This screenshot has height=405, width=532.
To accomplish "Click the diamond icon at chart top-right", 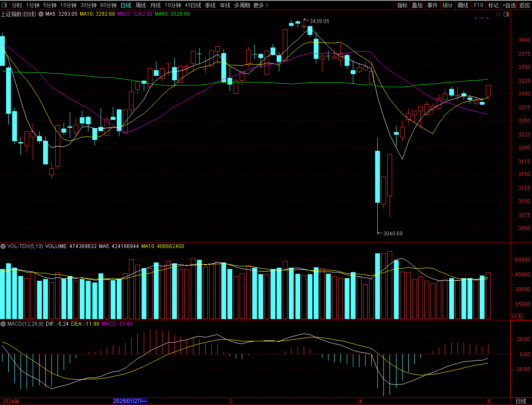I will click(x=498, y=14).
